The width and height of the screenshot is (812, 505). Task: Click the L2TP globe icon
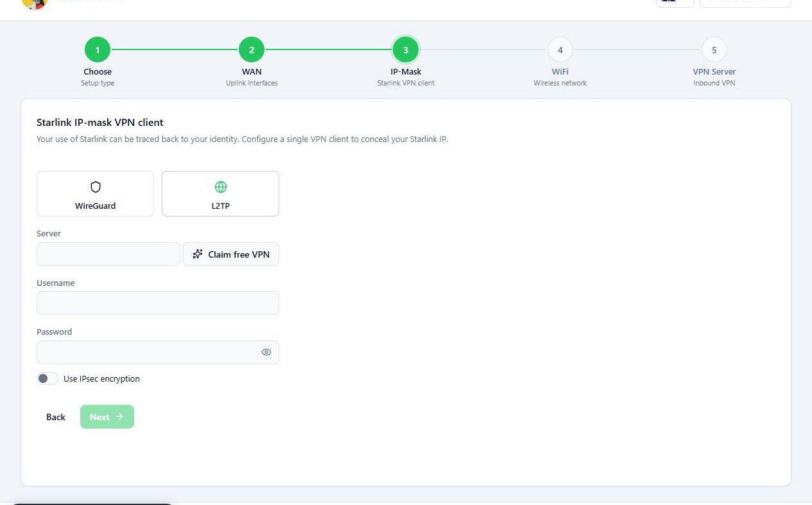(221, 187)
